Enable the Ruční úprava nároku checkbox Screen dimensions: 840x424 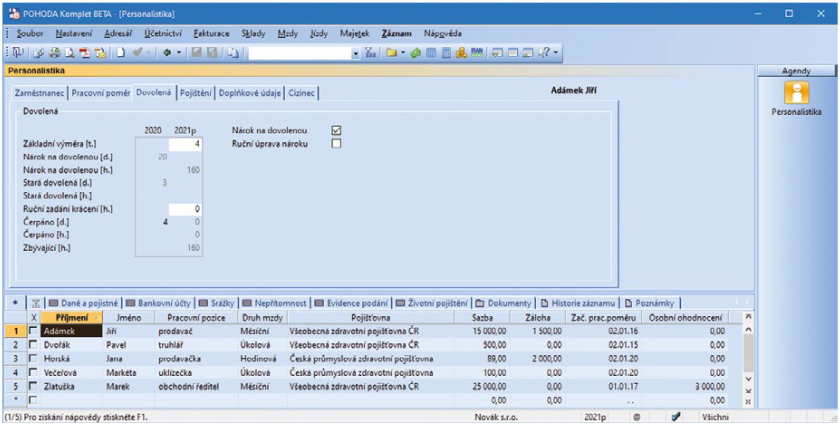(336, 143)
